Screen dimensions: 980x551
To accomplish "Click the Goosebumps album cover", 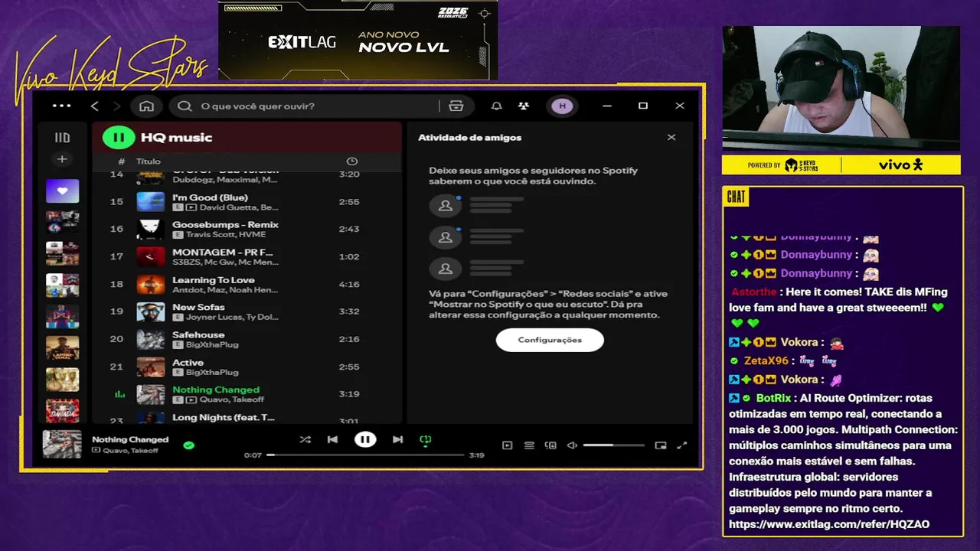I will [x=151, y=230].
